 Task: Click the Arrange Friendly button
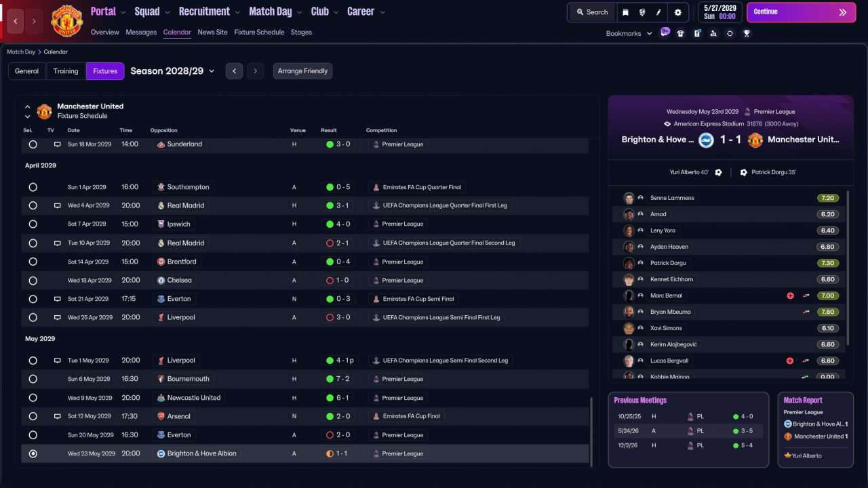[302, 71]
